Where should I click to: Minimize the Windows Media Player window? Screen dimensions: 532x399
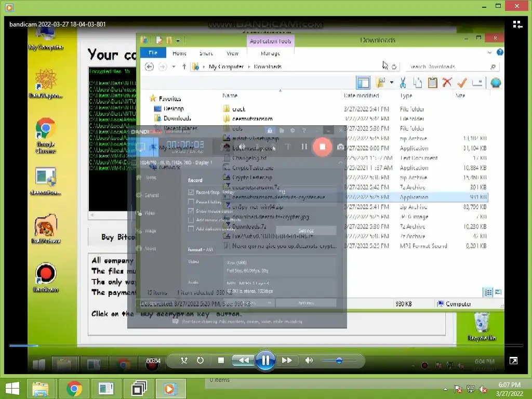pos(484,6)
